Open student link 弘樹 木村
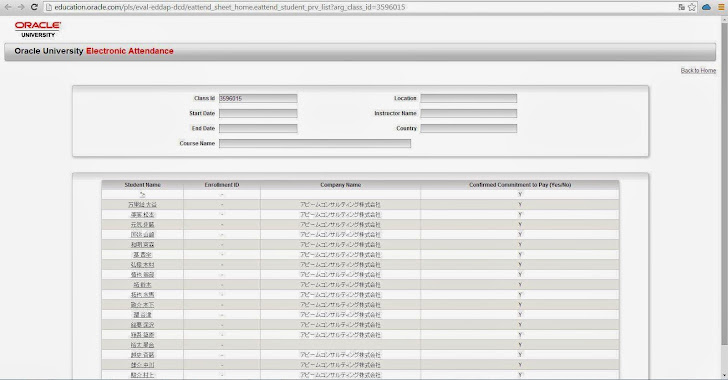The width and height of the screenshot is (728, 380). coord(143,265)
